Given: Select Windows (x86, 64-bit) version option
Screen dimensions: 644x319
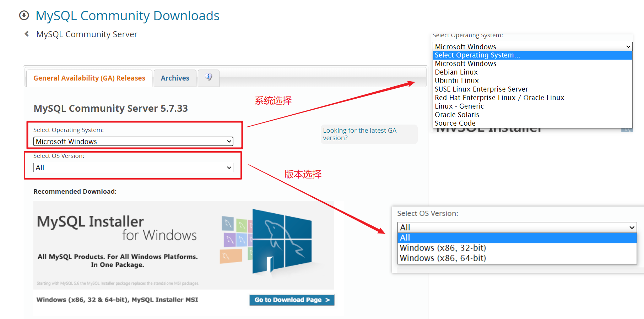Looking at the screenshot, I should pyautogui.click(x=517, y=258).
